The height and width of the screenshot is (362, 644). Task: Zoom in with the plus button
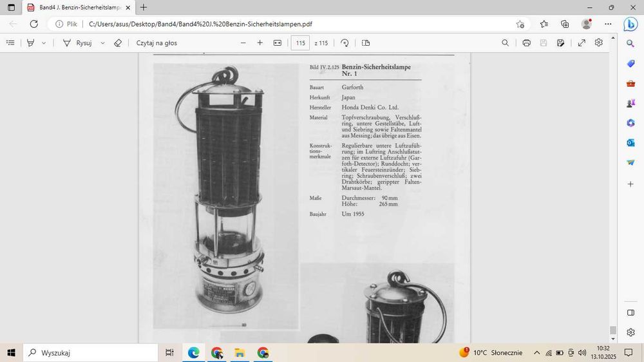click(x=260, y=43)
